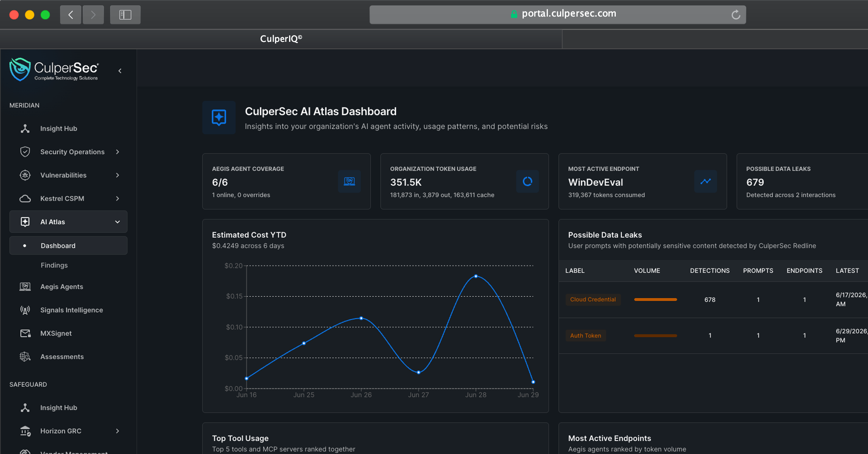Click the Security Operations shield icon
Screen dimensions: 868x454
coord(25,152)
